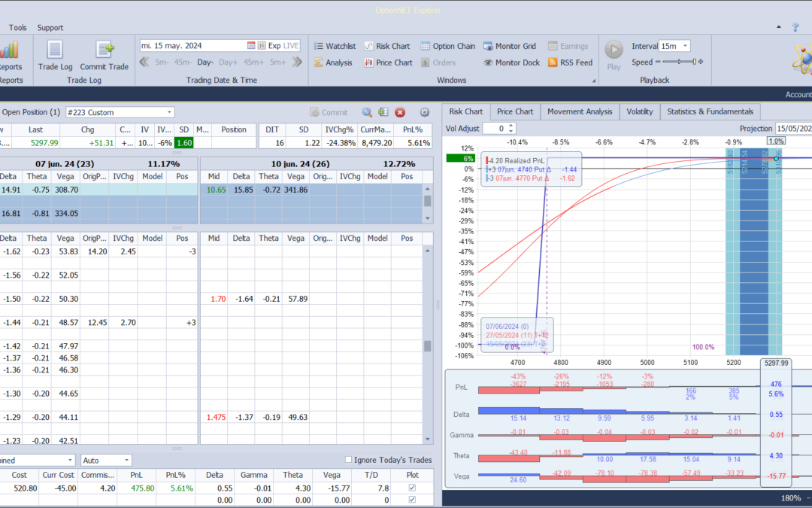This screenshot has height=508, width=812.
Task: Open calendar picker in trading date field
Action: 251,46
